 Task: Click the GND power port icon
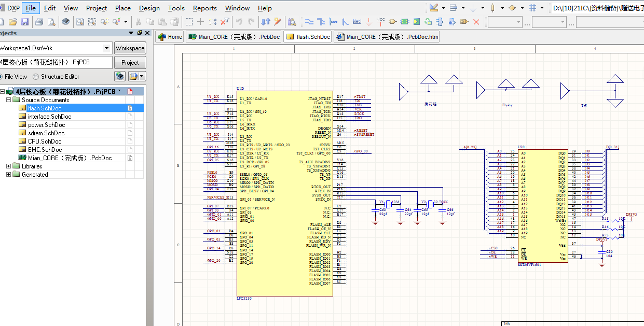[x=368, y=22]
